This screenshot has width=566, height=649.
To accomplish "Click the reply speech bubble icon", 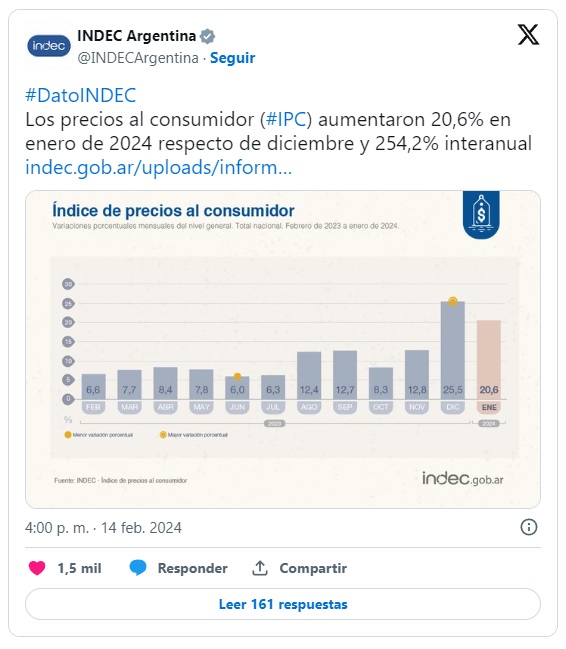I will tap(138, 568).
